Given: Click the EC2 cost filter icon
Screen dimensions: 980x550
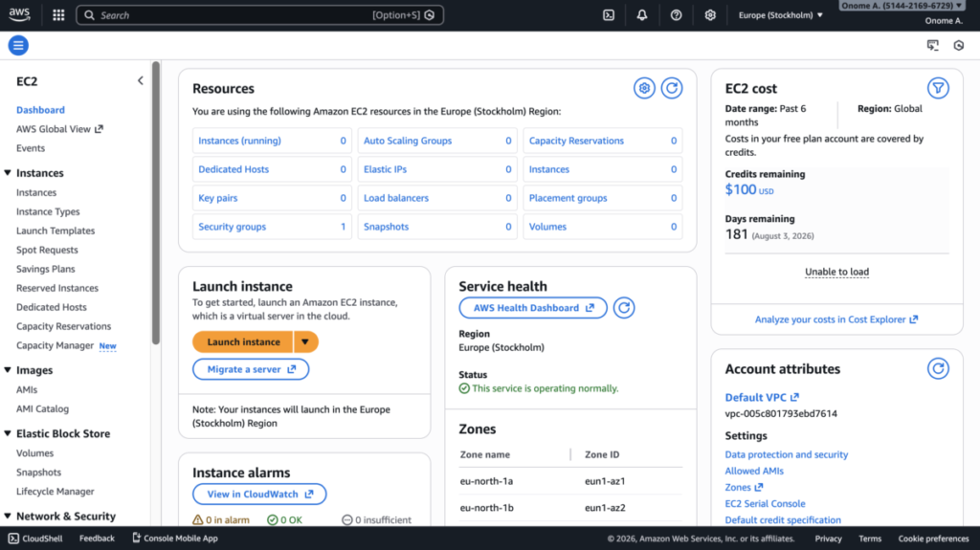Looking at the screenshot, I should click(938, 88).
